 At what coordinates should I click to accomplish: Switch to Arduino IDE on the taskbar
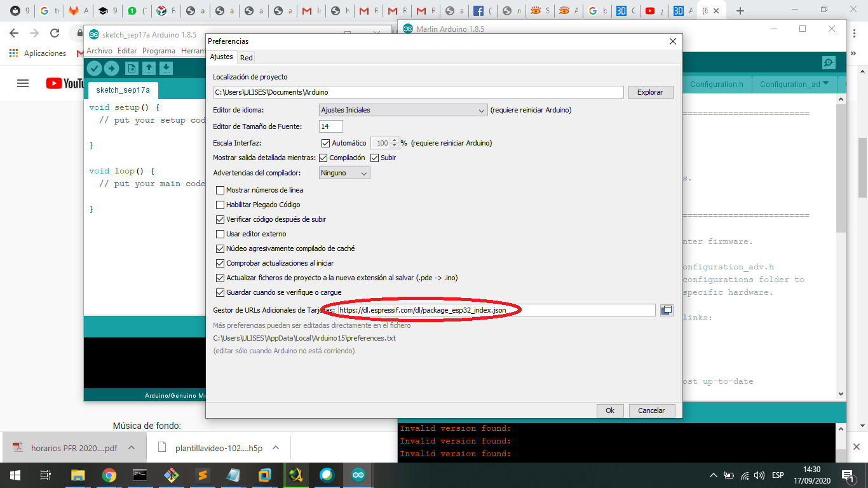click(358, 475)
